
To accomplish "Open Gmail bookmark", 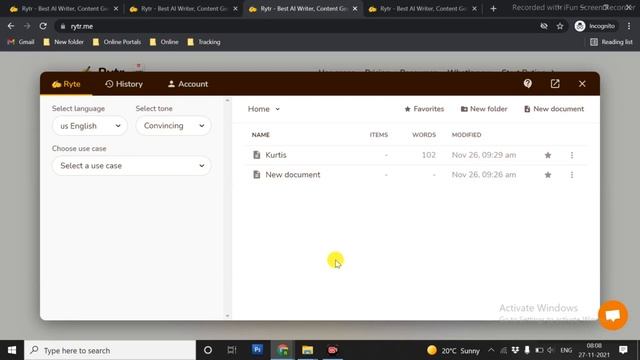I will [x=21, y=42].
